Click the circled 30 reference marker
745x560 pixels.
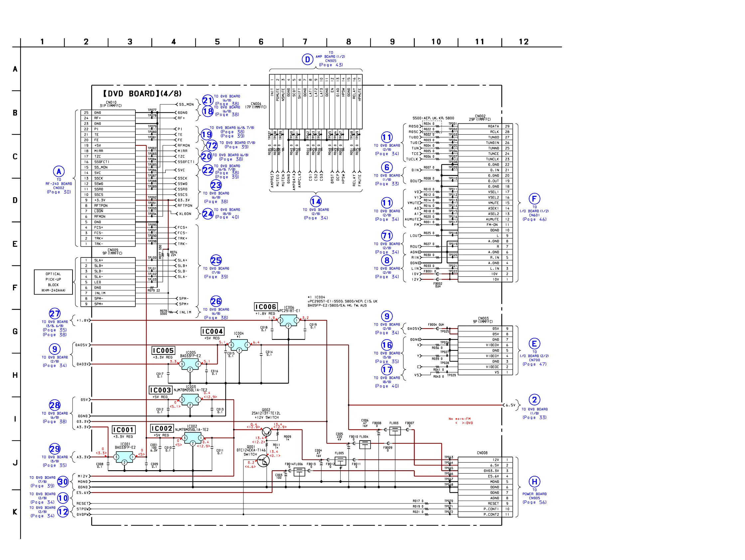coord(63,482)
